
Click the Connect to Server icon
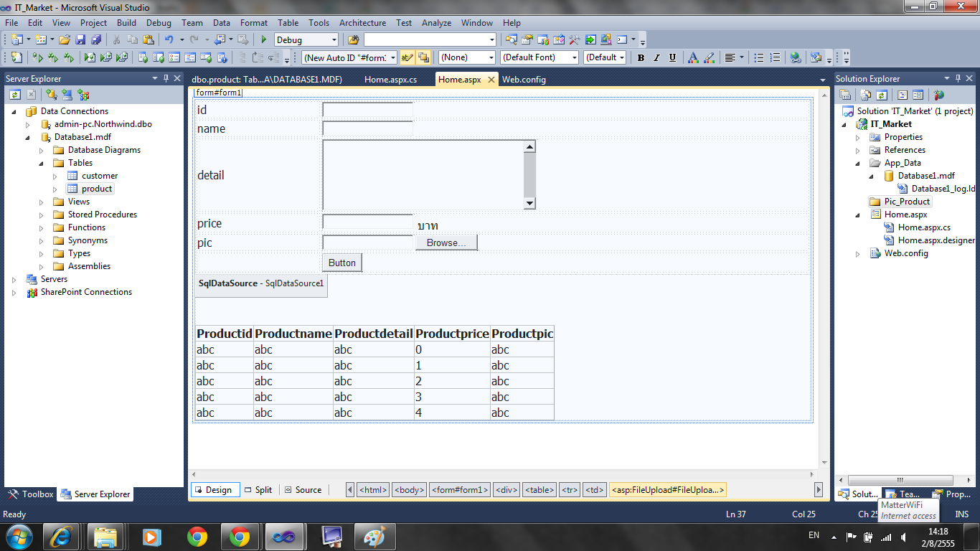pos(67,94)
